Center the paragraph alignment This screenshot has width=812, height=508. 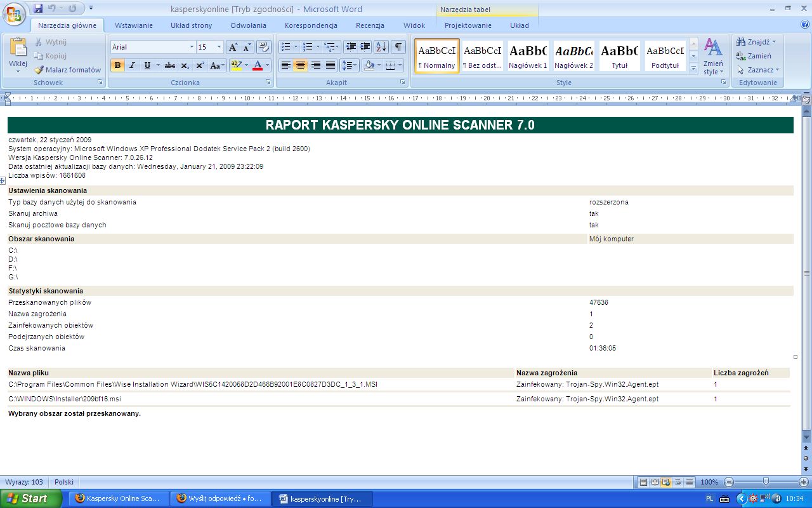[301, 65]
